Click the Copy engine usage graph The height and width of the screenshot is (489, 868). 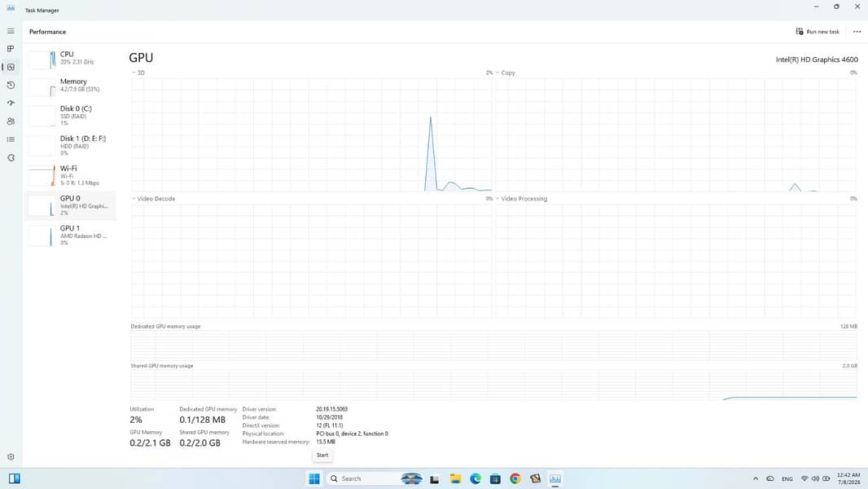676,134
